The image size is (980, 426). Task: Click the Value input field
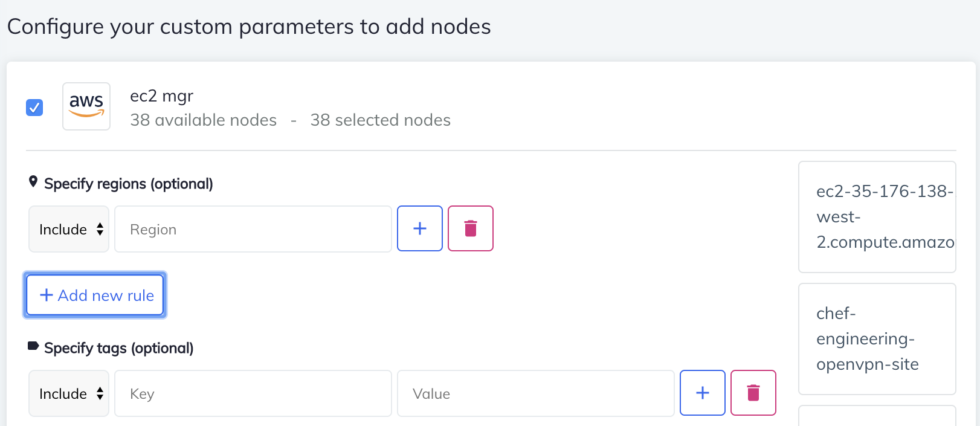(x=535, y=393)
